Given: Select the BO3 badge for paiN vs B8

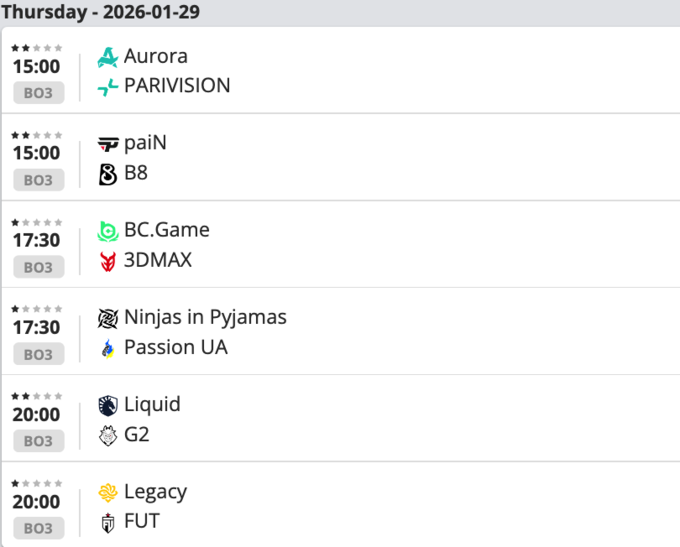Looking at the screenshot, I should point(38,180).
